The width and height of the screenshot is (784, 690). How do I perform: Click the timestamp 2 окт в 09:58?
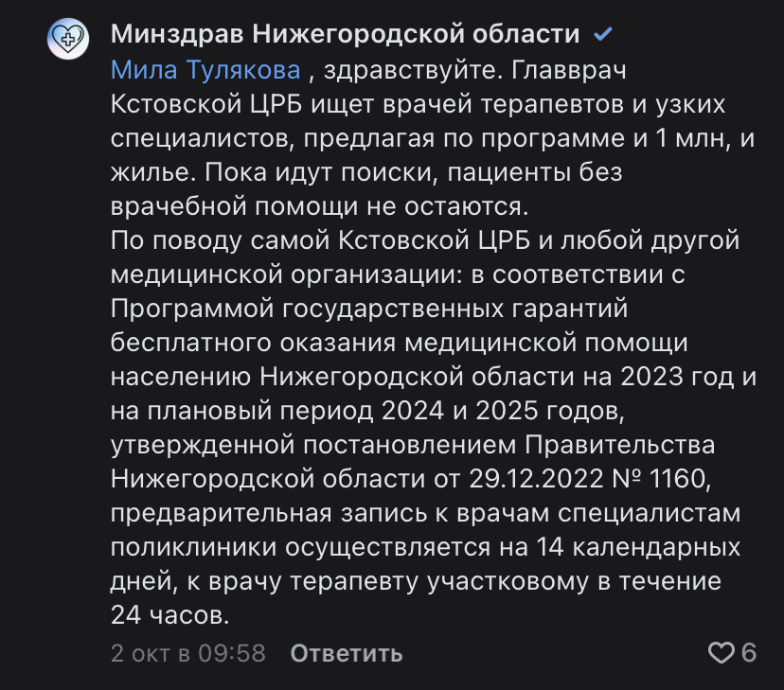click(187, 653)
